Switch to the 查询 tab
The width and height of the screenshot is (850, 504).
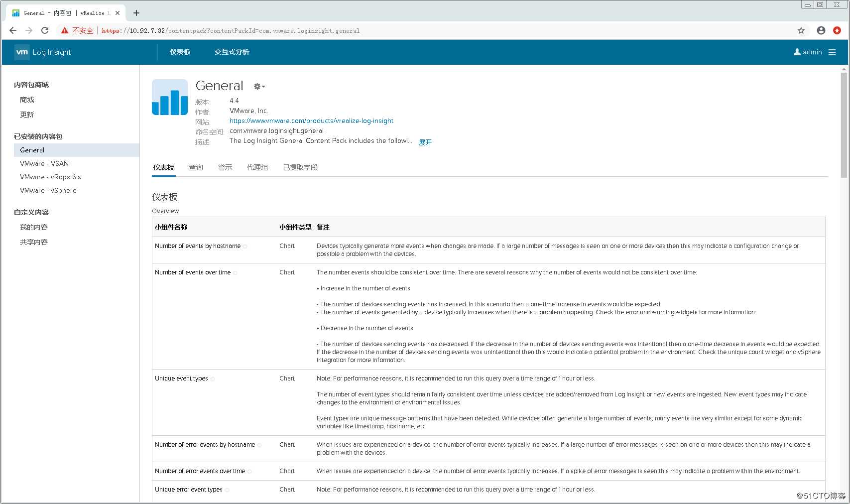196,167
